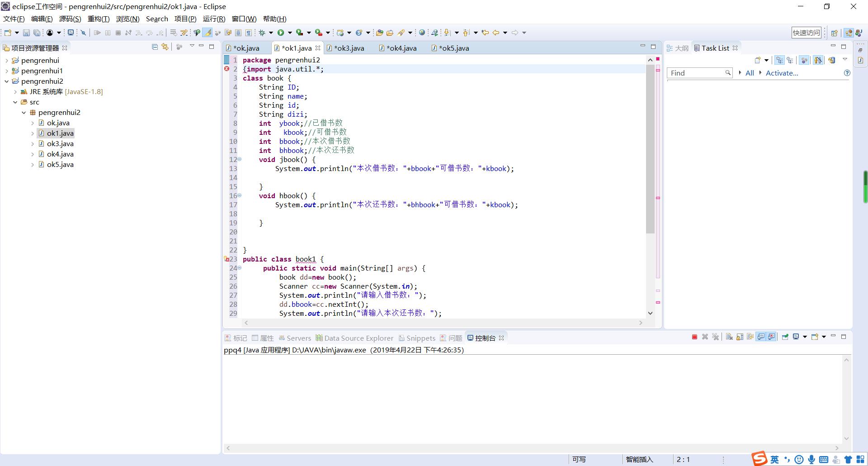Click the console vertical scrollbar down arrow
Image resolution: width=868 pixels, height=466 pixels.
[846, 438]
